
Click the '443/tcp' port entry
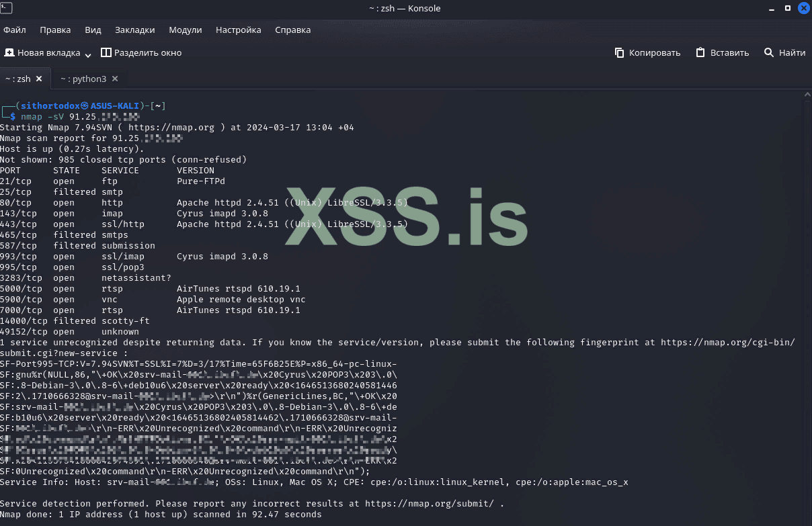(18, 224)
